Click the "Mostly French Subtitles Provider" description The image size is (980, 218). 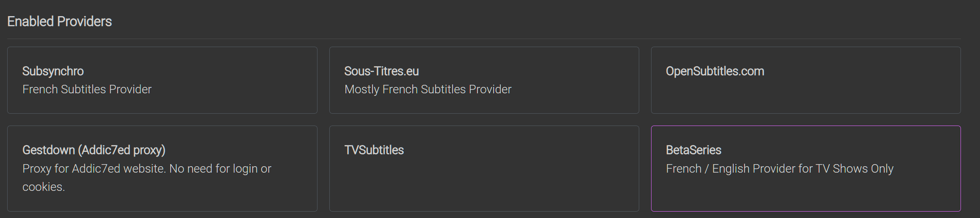[x=428, y=89]
